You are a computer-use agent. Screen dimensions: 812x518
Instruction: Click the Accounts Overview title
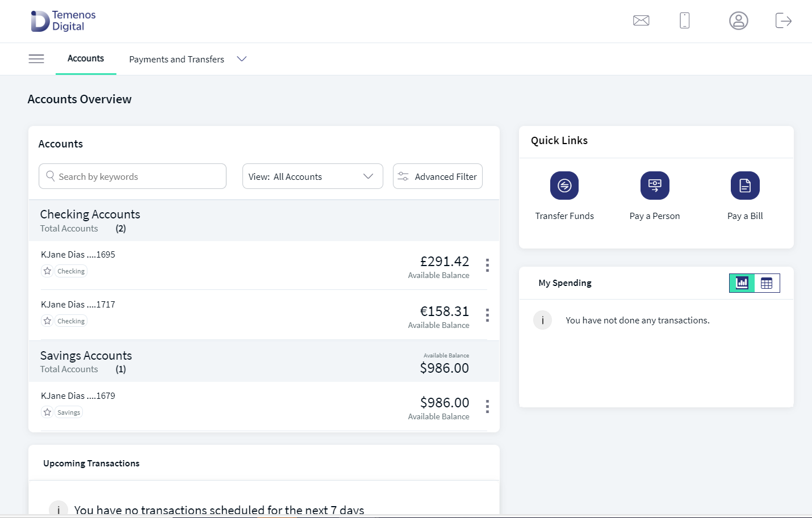click(79, 99)
